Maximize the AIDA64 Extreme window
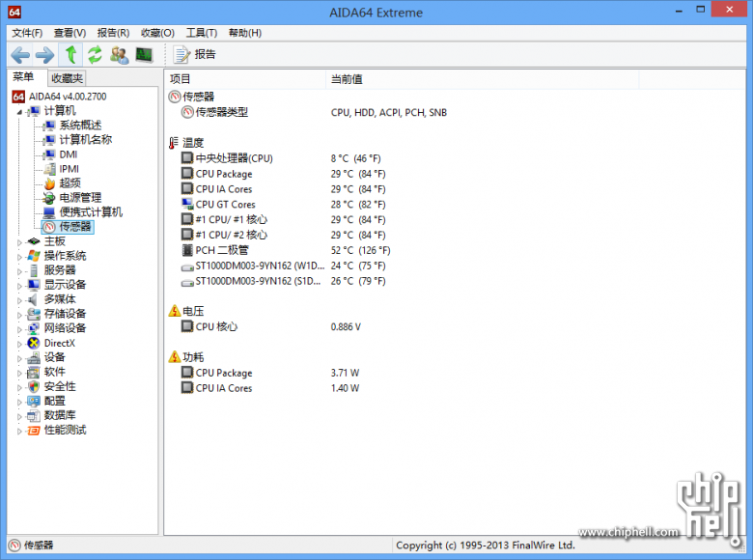This screenshot has height=560, width=753. click(701, 10)
